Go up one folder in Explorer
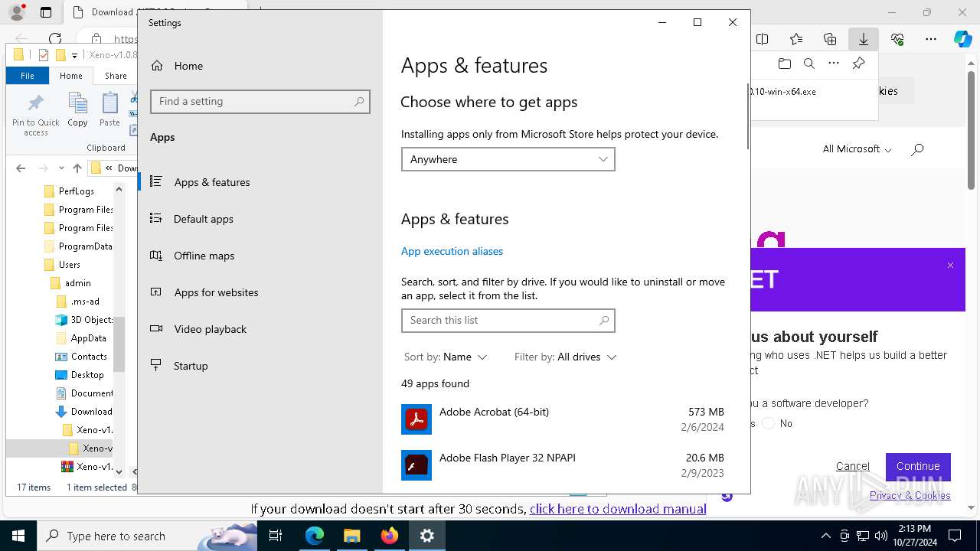 (x=77, y=168)
